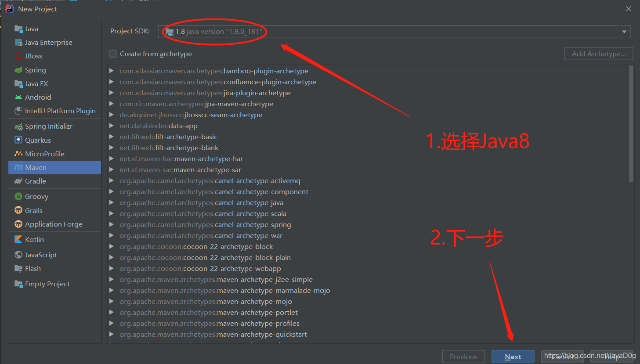Image resolution: width=640 pixels, height=364 pixels.
Task: Select Application Forge project type
Action: (55, 224)
